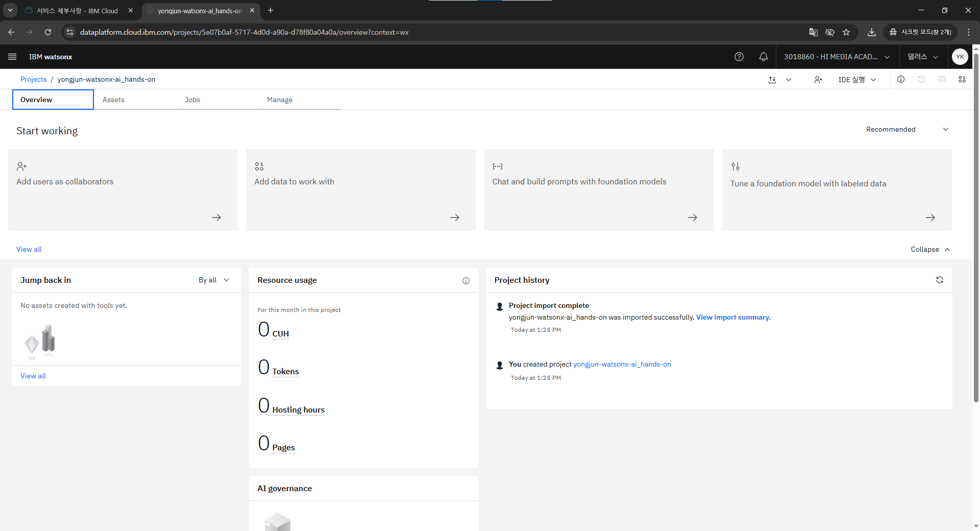Click the browser address bar URL
The width and height of the screenshot is (980, 531).
[x=244, y=32]
